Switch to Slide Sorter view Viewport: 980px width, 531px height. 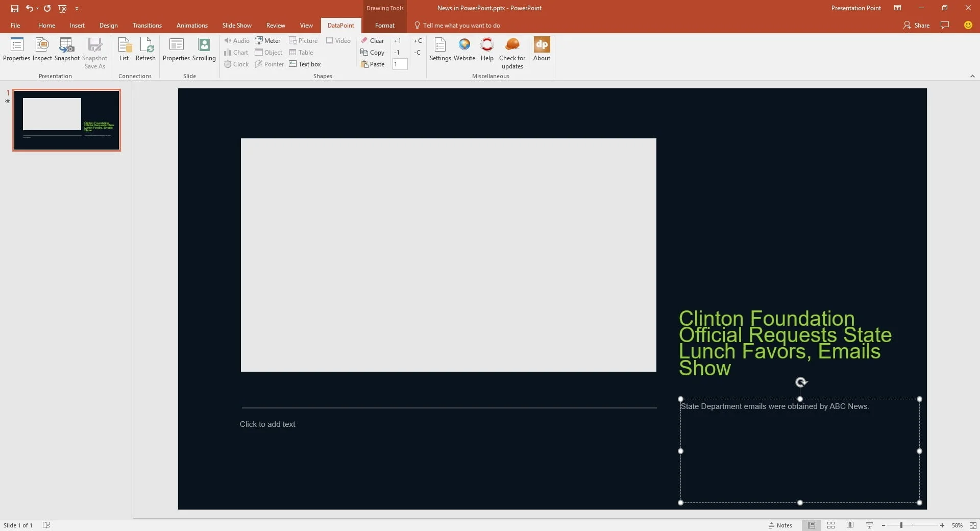point(831,525)
